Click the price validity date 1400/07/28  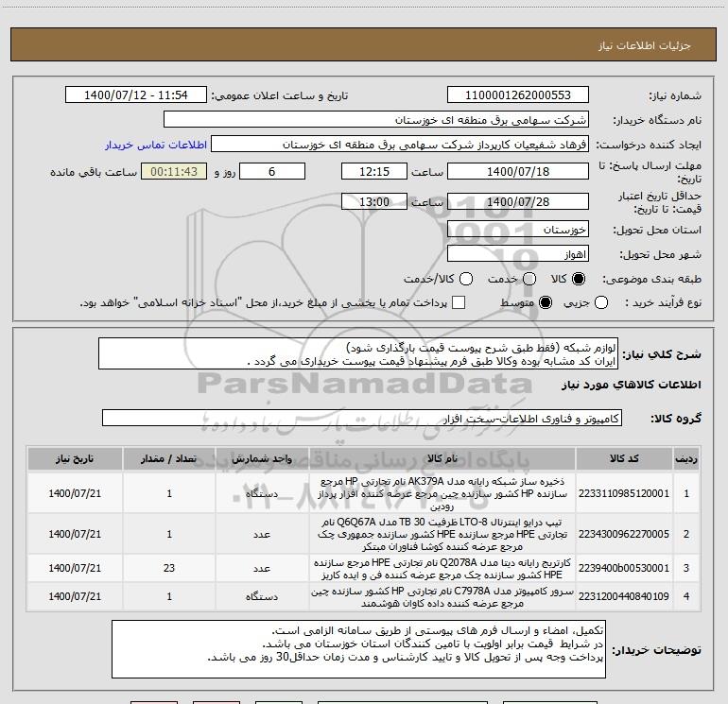coord(518,201)
